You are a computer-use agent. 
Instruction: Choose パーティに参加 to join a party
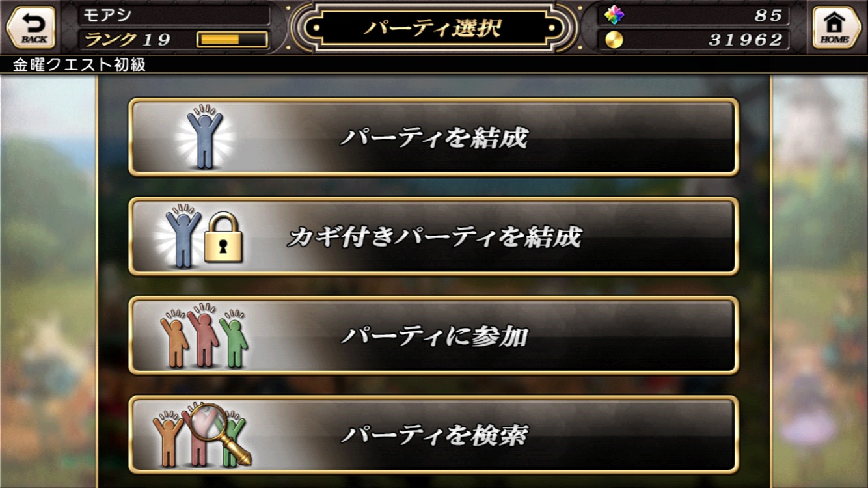[x=433, y=336]
